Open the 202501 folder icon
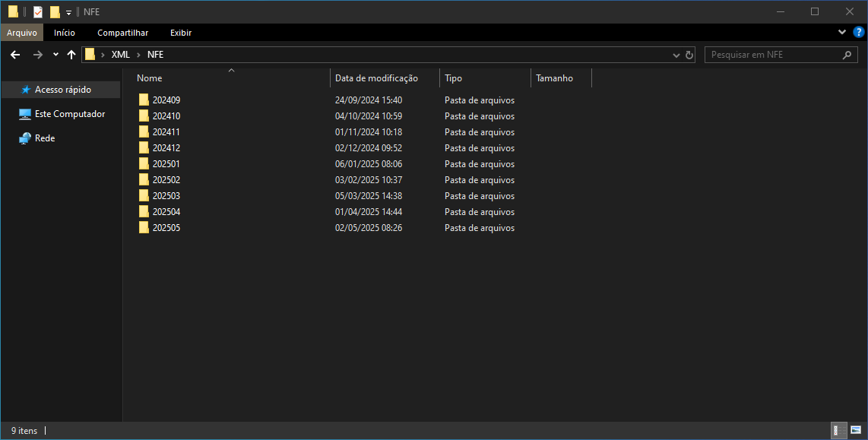868x440 pixels. [x=144, y=164]
